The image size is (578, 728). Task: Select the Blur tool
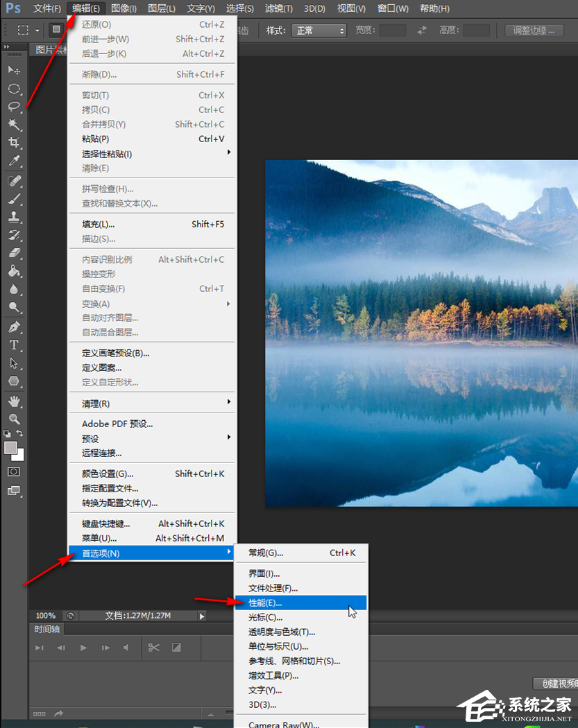pyautogui.click(x=14, y=289)
